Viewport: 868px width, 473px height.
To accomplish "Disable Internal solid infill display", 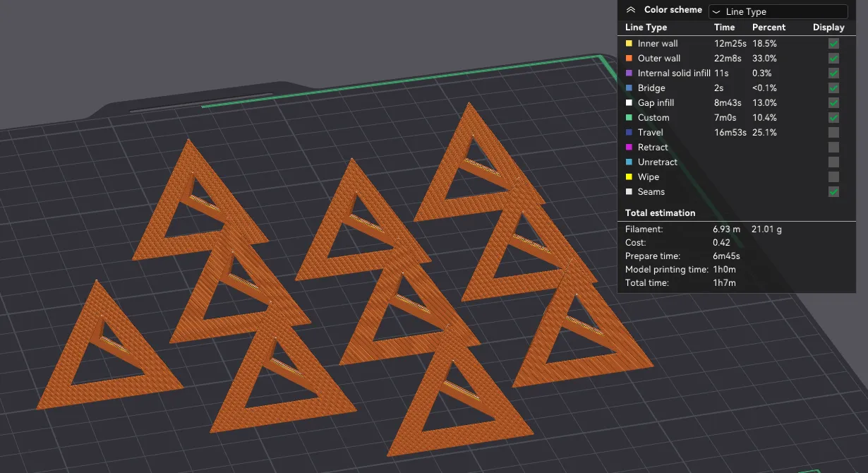I will pos(833,73).
